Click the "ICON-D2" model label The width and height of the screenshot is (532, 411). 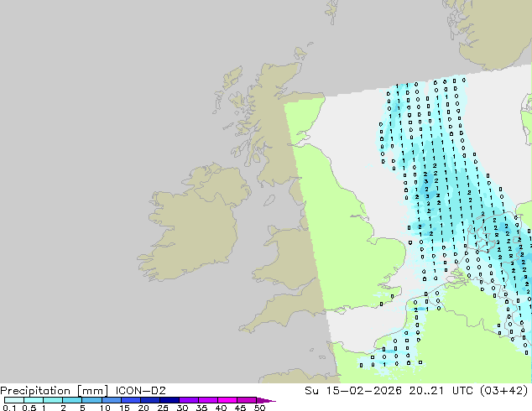[x=140, y=391]
